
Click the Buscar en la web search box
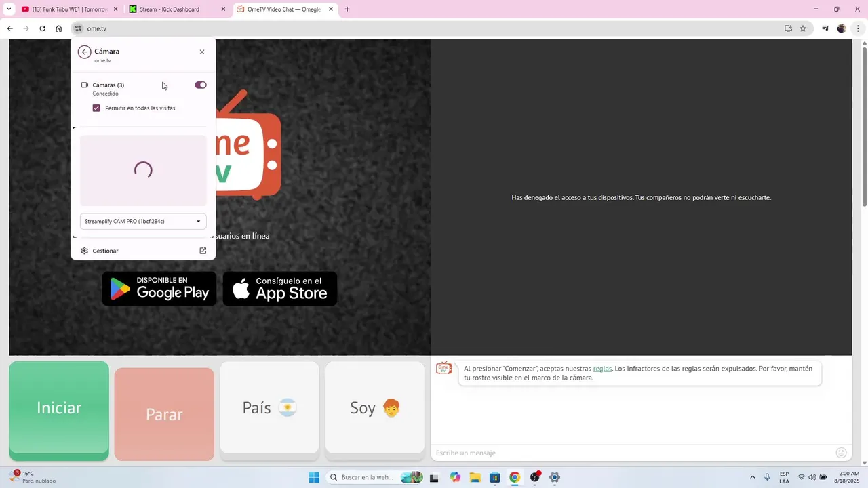[x=375, y=477]
